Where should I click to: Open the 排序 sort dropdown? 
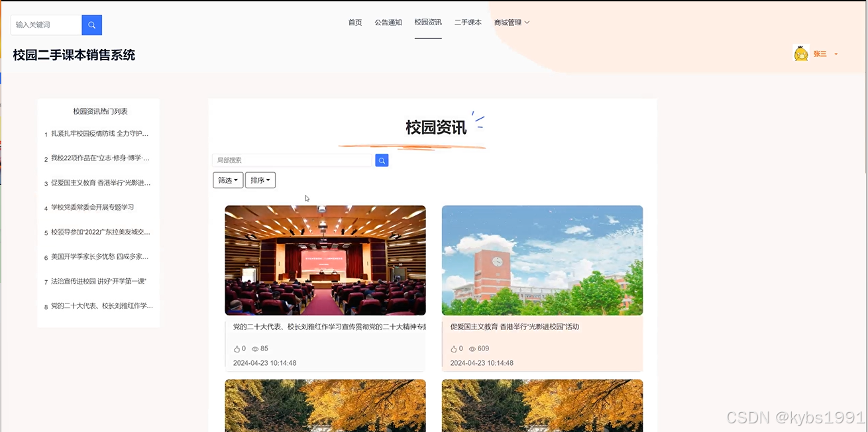tap(260, 180)
